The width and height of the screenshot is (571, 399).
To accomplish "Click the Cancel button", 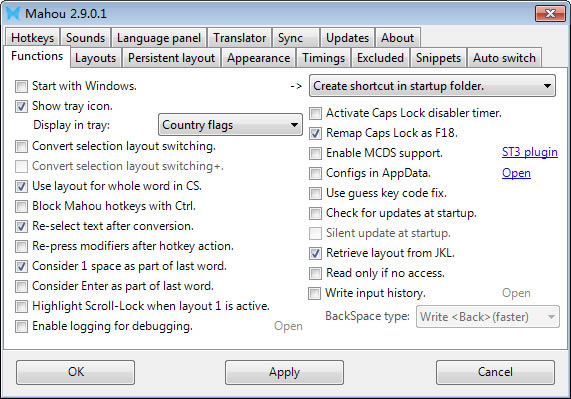I will coord(495,372).
